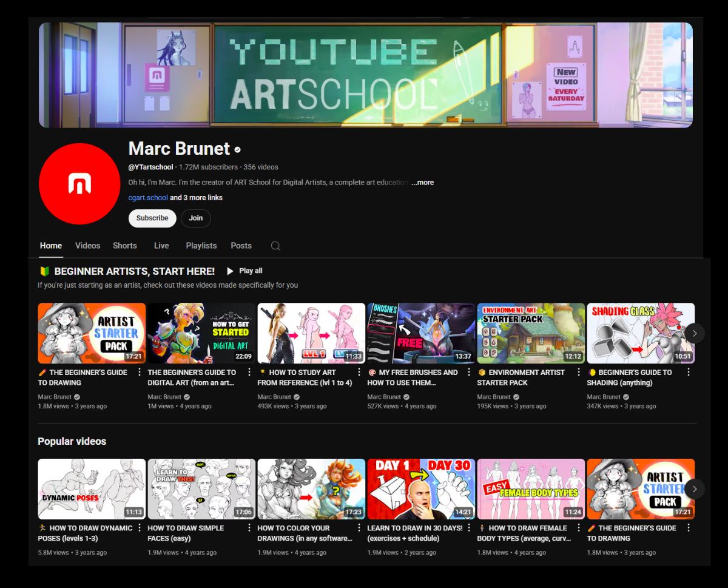Expand channel description with ...more
Viewport: 728px width, 588px height.
pos(422,182)
